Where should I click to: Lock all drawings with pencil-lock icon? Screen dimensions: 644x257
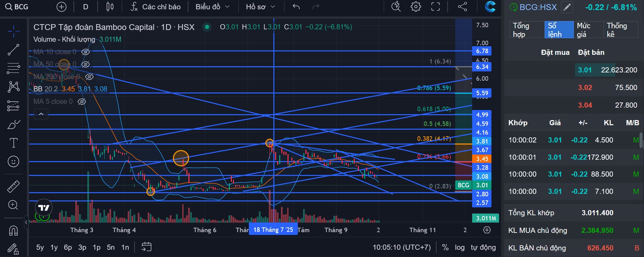(13, 249)
